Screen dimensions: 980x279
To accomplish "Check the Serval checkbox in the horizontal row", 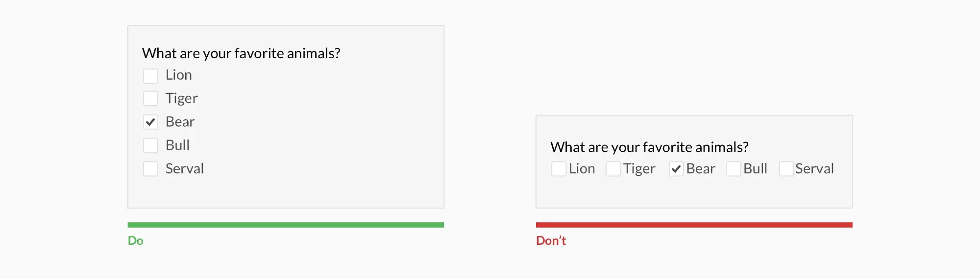I will coord(786,169).
